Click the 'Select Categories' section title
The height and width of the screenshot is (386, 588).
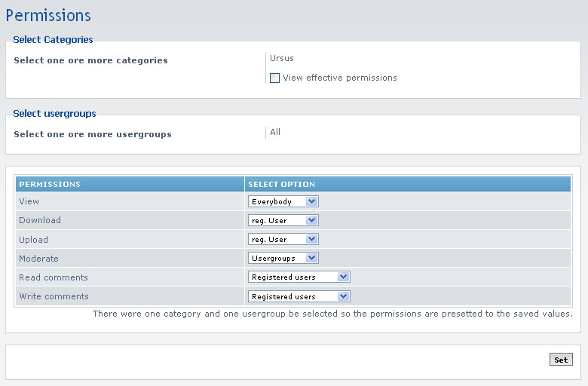(x=53, y=39)
